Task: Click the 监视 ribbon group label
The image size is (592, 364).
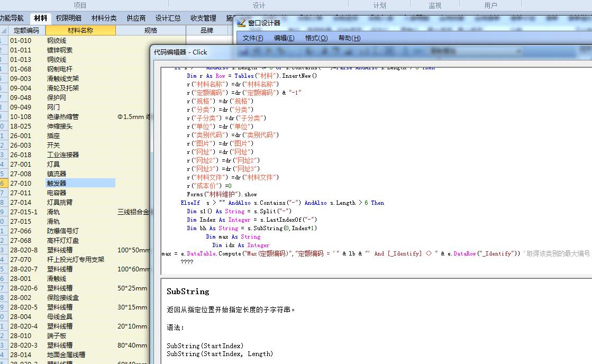Action: (x=435, y=5)
